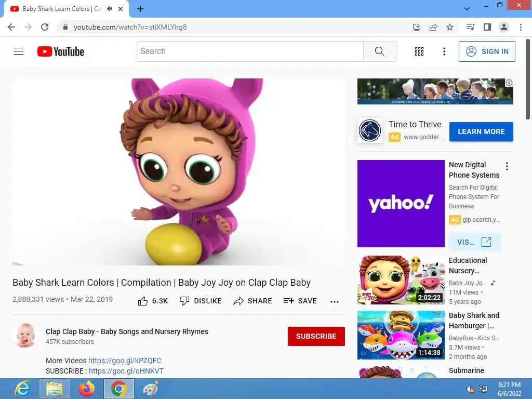
Task: Open the Yahoo ad thumbnail
Action: tap(401, 204)
